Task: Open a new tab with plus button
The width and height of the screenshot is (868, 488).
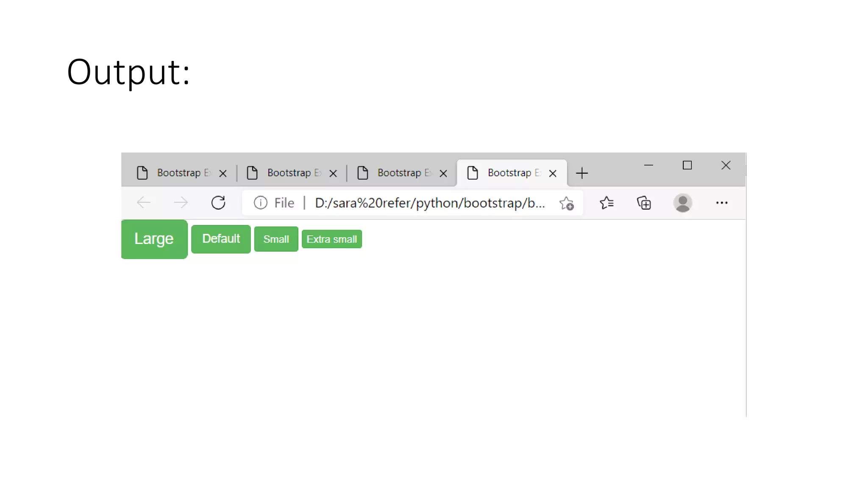Action: pyautogui.click(x=582, y=173)
